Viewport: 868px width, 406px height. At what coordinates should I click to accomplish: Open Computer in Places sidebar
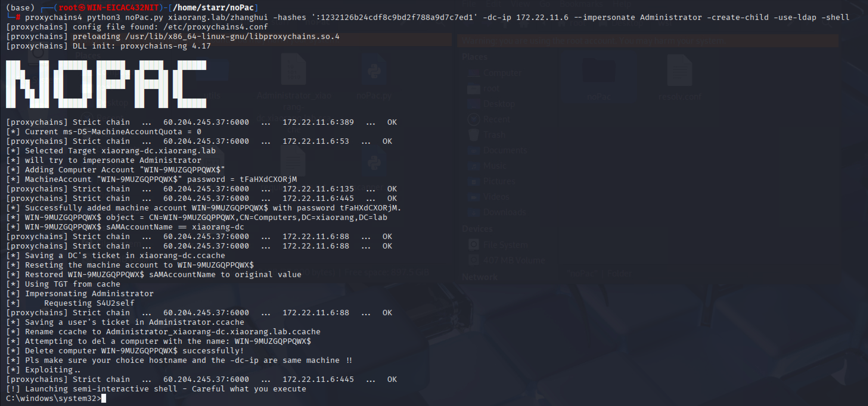[502, 73]
